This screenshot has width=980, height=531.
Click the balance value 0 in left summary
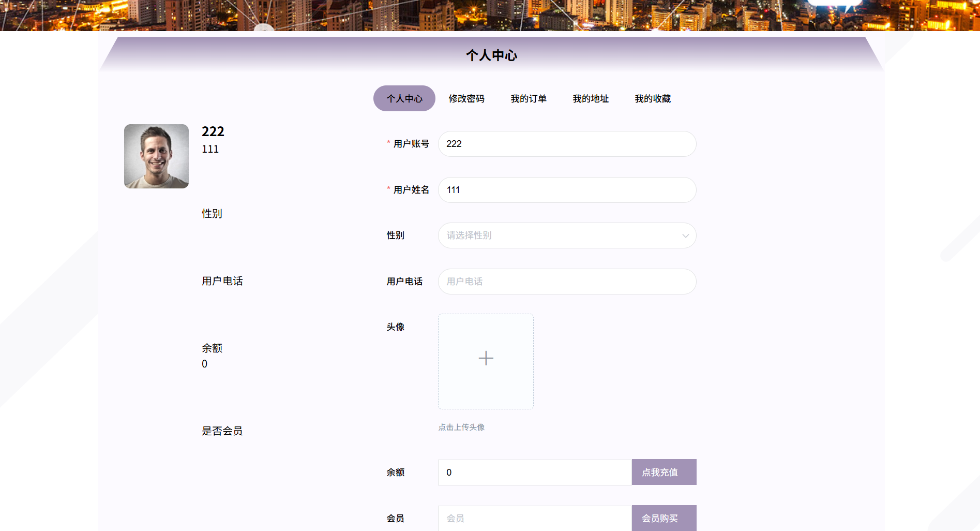click(205, 364)
